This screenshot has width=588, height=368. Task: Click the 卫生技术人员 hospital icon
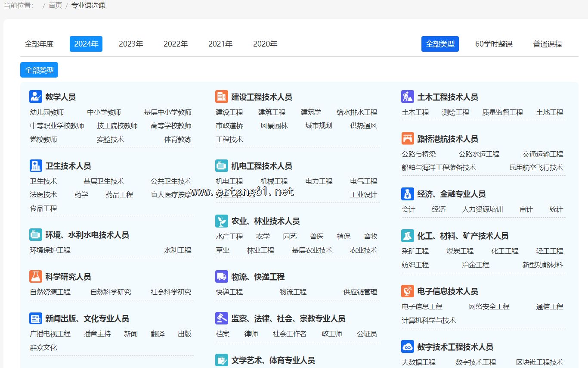36,165
